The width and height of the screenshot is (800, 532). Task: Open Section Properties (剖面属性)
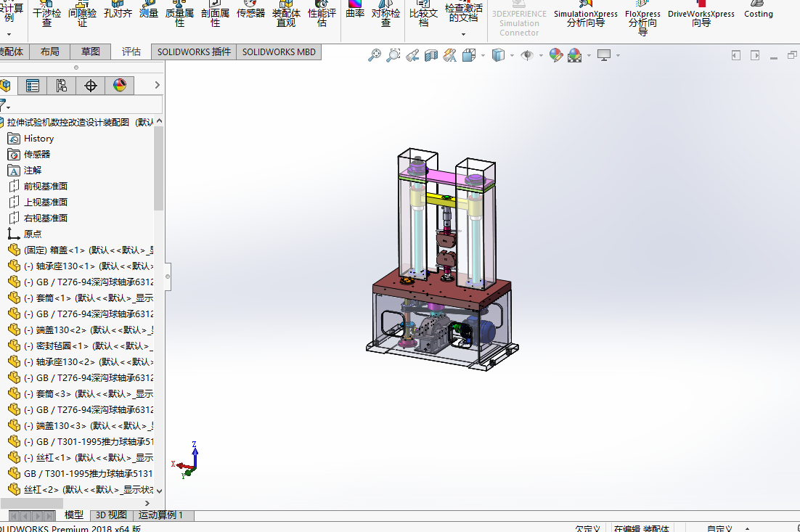click(215, 14)
